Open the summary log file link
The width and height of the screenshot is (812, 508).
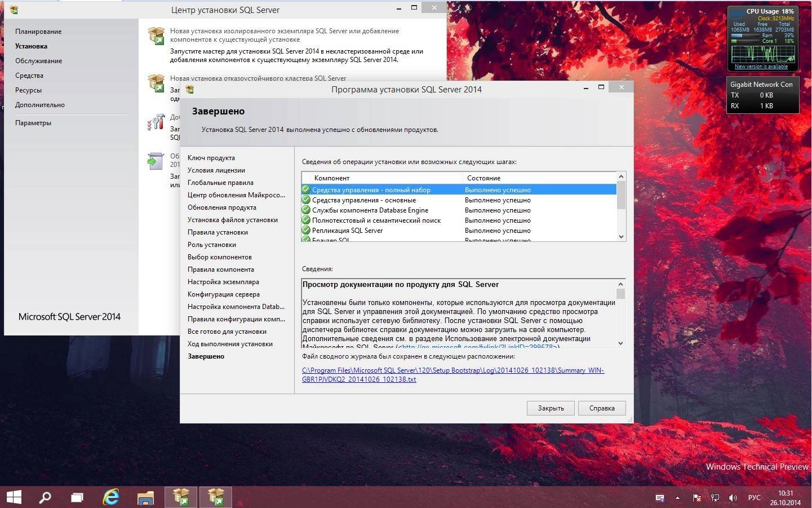[x=453, y=375]
